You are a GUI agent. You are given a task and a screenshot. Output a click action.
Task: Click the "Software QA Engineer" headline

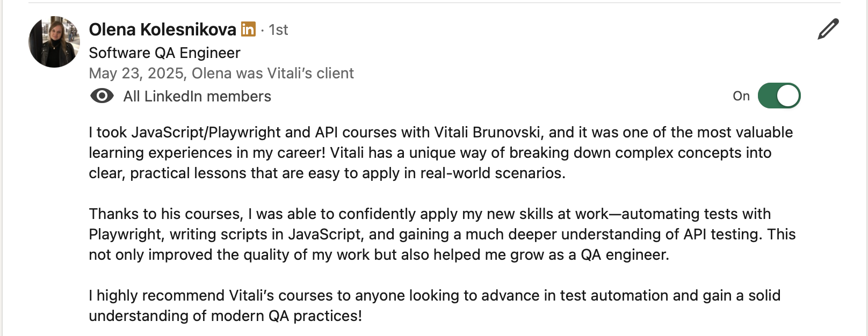(164, 53)
